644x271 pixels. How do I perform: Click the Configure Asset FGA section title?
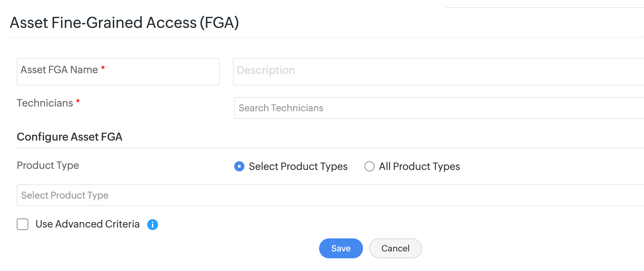[70, 137]
